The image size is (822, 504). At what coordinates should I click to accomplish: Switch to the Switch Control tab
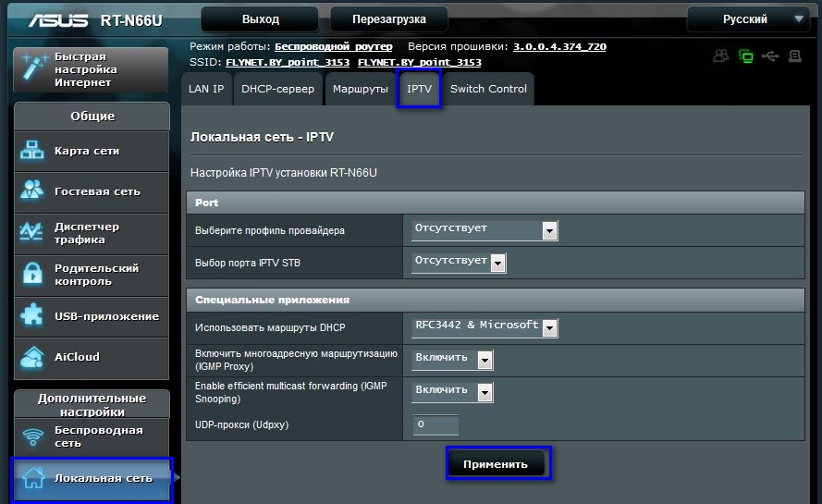point(488,89)
